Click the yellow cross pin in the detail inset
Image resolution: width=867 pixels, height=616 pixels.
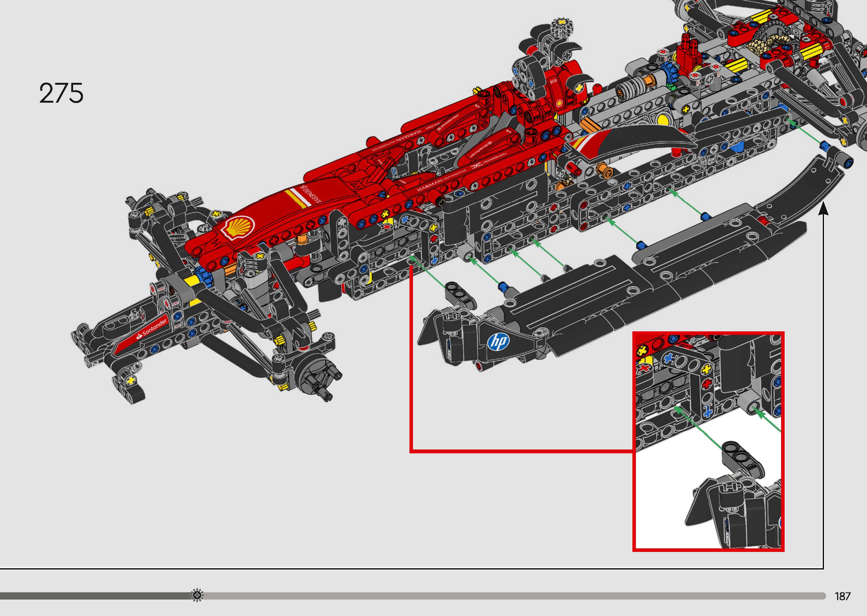[x=706, y=369]
